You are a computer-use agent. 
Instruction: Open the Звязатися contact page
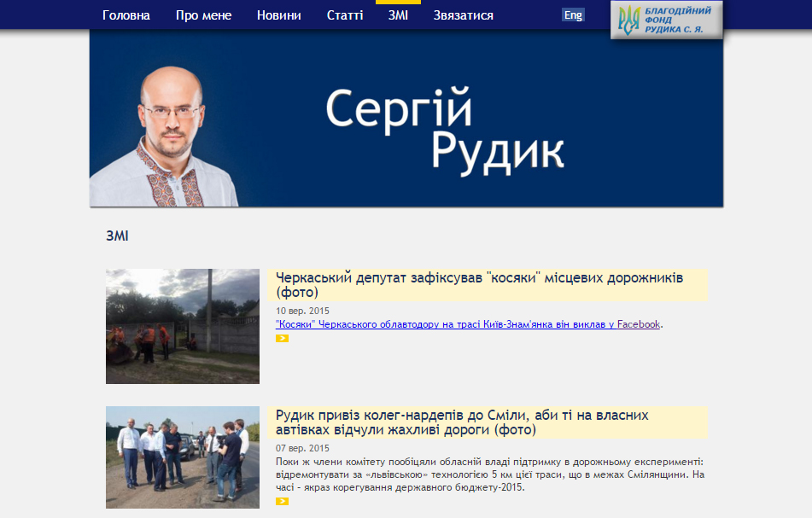463,15
